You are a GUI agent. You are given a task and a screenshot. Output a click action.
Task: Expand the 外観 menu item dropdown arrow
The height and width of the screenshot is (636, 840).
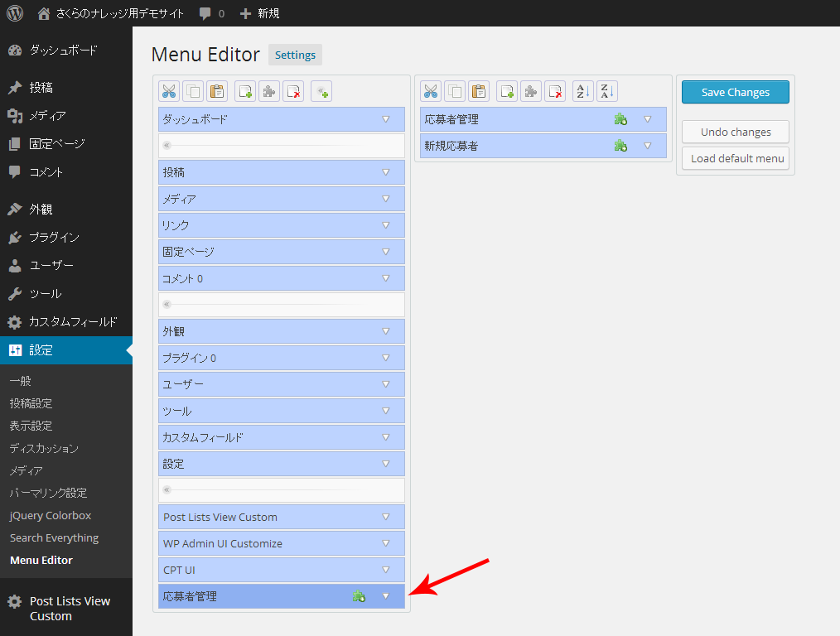(x=385, y=331)
